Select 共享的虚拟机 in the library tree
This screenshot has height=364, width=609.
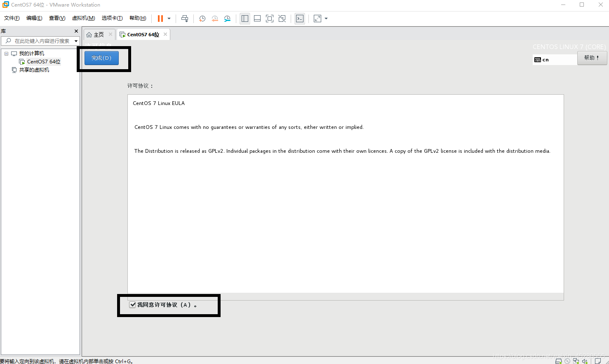click(34, 70)
